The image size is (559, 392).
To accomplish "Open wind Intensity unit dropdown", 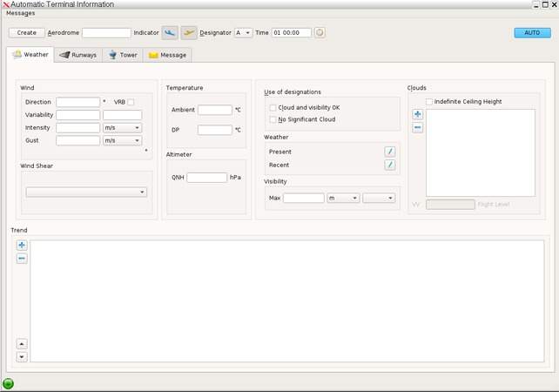I will (x=122, y=127).
